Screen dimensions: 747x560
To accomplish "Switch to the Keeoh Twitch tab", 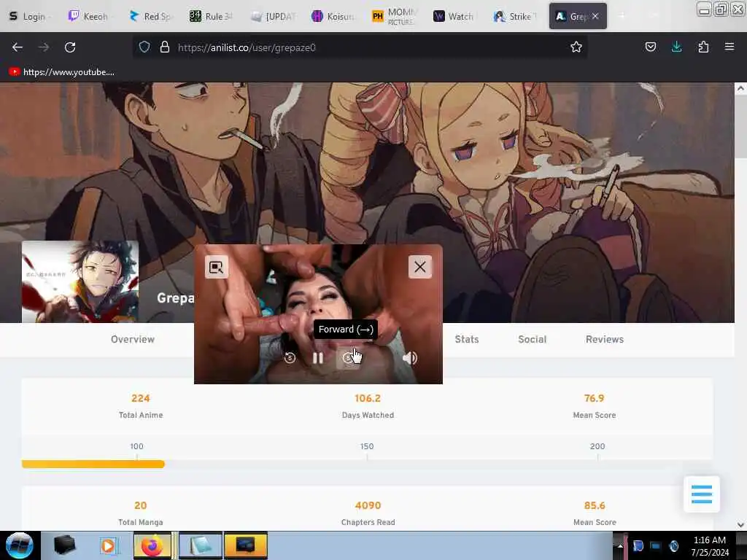I will pos(88,16).
